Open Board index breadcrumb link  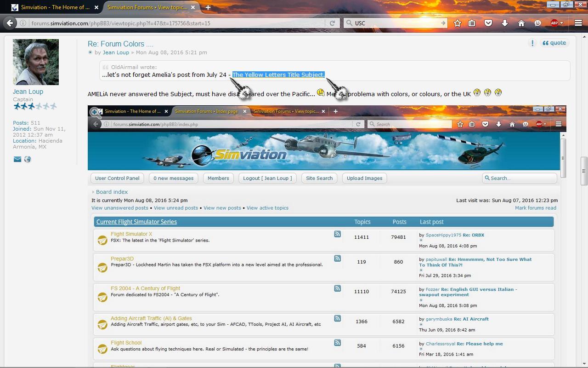[112, 192]
